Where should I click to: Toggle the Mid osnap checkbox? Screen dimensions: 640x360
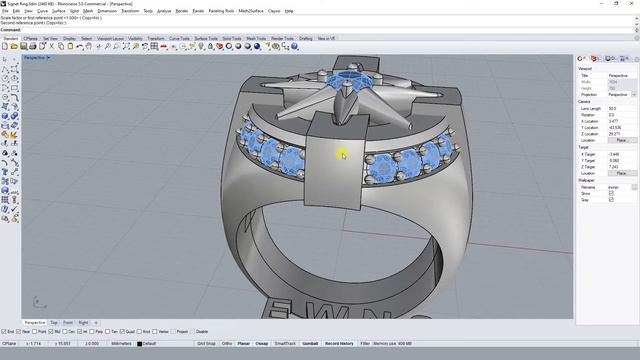click(x=51, y=332)
